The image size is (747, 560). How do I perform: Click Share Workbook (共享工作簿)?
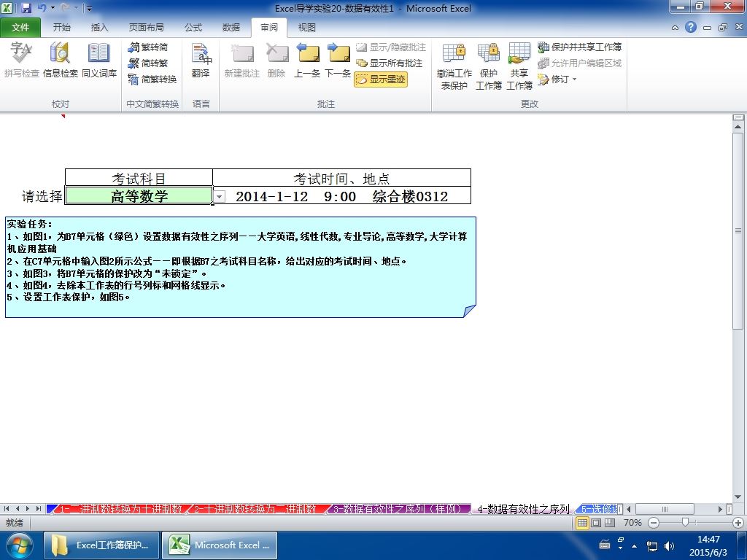pos(519,66)
